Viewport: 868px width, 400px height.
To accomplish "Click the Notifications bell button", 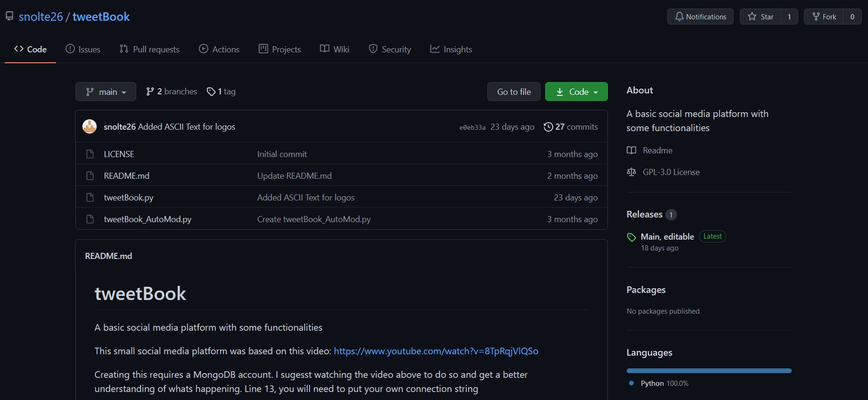I will pyautogui.click(x=700, y=17).
